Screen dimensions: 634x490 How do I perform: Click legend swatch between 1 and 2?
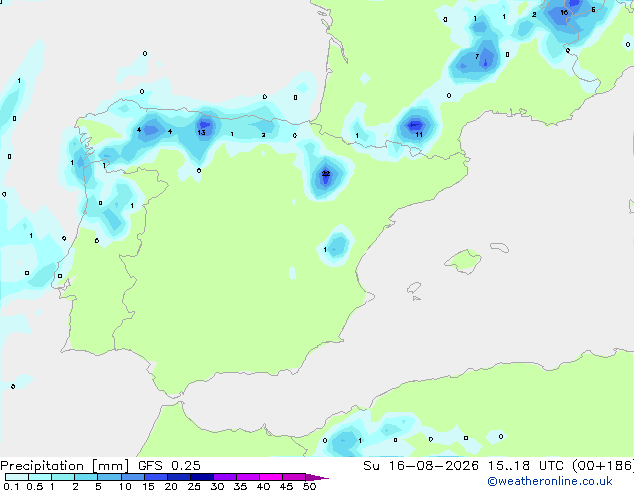point(63,477)
